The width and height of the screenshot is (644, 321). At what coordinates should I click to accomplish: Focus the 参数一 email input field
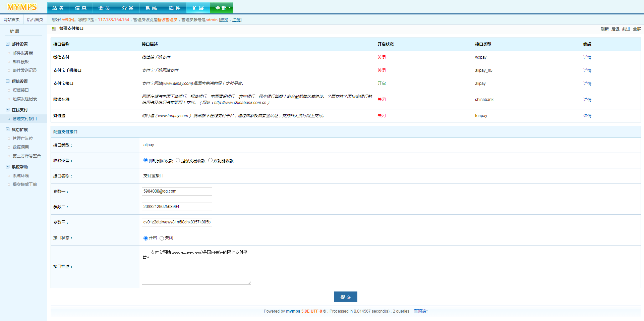[177, 191]
